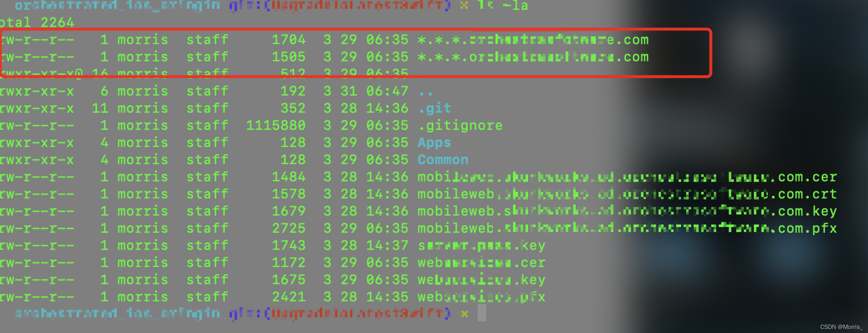Click the web .cer file sized 1172
868x333 pixels.
point(482,262)
